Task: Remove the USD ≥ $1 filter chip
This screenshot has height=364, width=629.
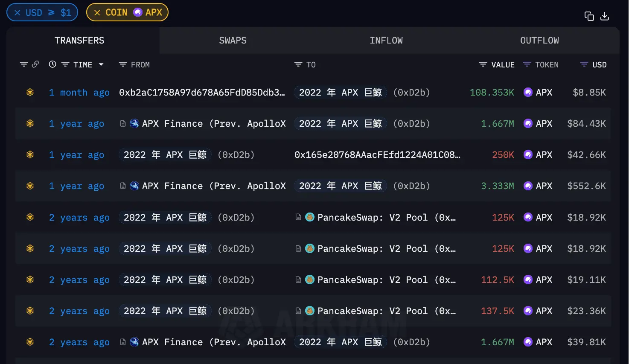Action: [17, 13]
